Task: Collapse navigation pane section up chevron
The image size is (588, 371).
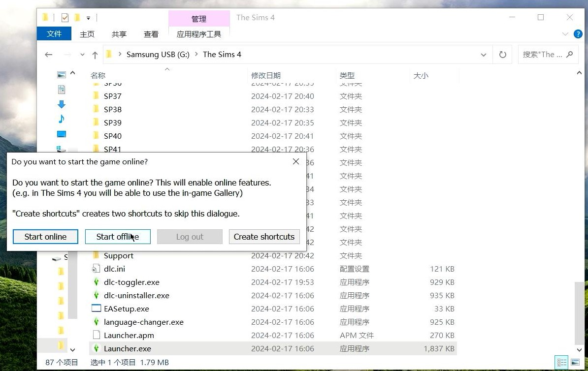Action: pos(73,73)
